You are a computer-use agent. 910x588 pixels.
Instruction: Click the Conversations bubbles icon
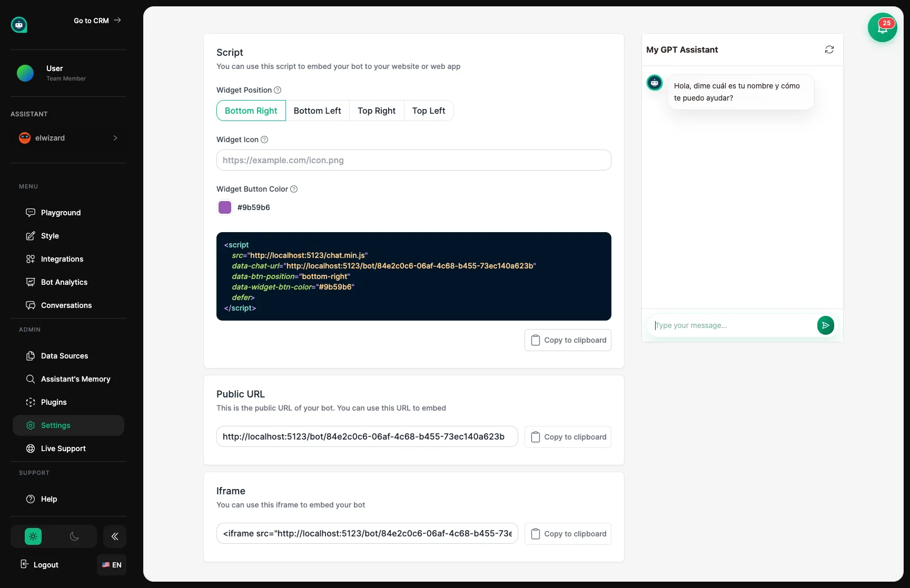click(x=31, y=305)
